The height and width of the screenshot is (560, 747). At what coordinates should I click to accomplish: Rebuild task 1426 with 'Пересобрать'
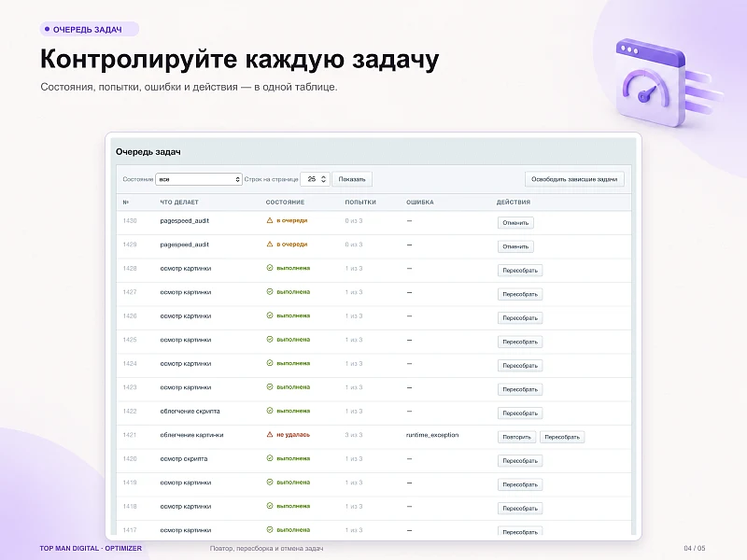point(520,318)
